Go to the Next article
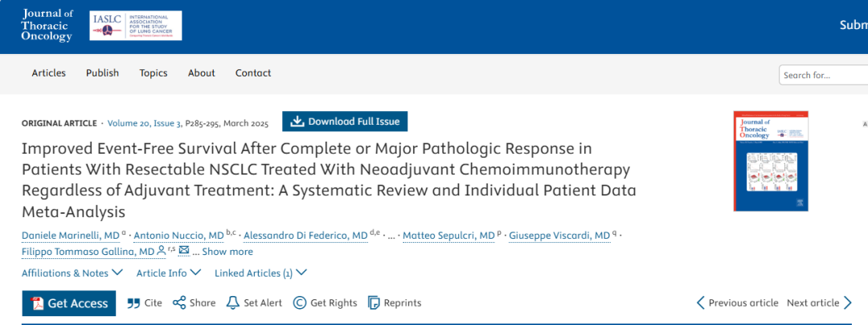Image resolution: width=868 pixels, height=325 pixels. [x=819, y=302]
